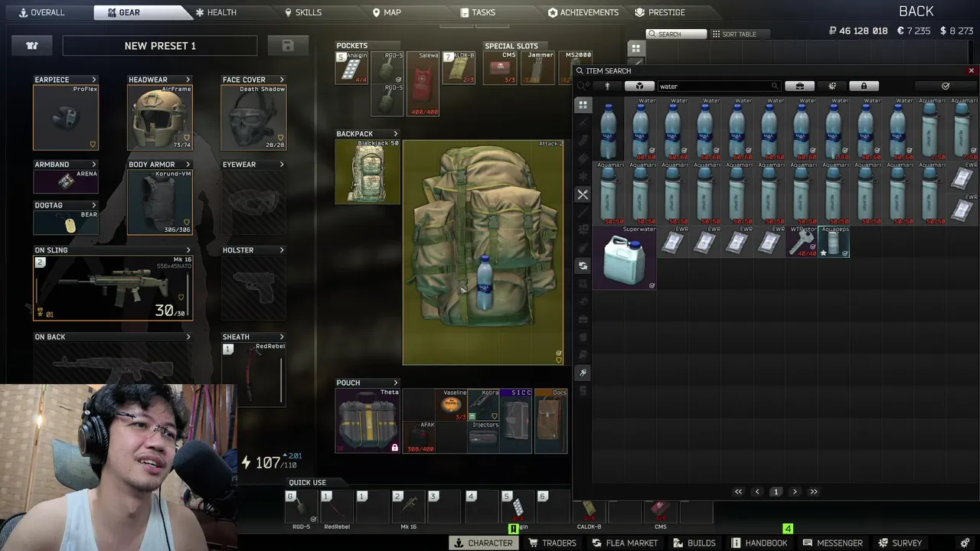Switch to the SKILLS tab
This screenshot has width=980, height=551.
(303, 12)
